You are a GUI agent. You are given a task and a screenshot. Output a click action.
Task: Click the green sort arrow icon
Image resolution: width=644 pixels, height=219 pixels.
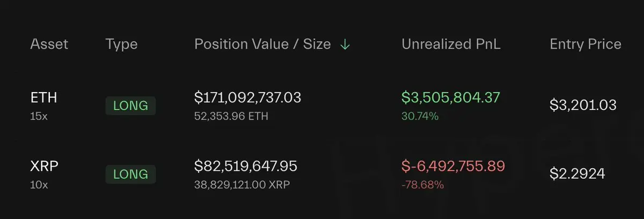click(345, 44)
